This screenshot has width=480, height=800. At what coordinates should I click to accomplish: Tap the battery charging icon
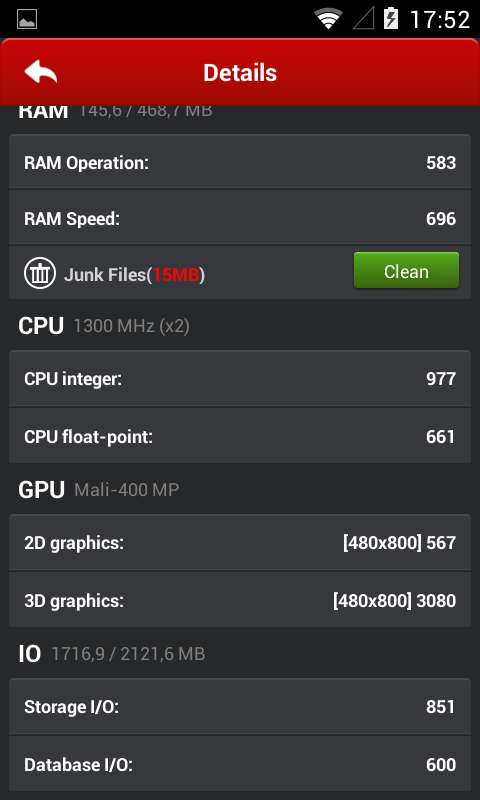[391, 19]
